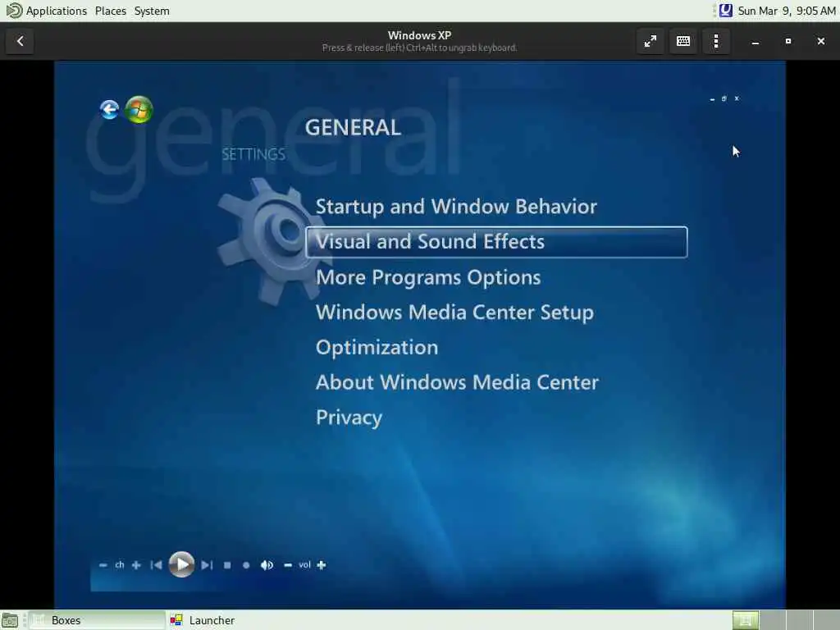This screenshot has height=630, width=840.
Task: Open the clock showing Sun Mar 9
Action: (787, 11)
